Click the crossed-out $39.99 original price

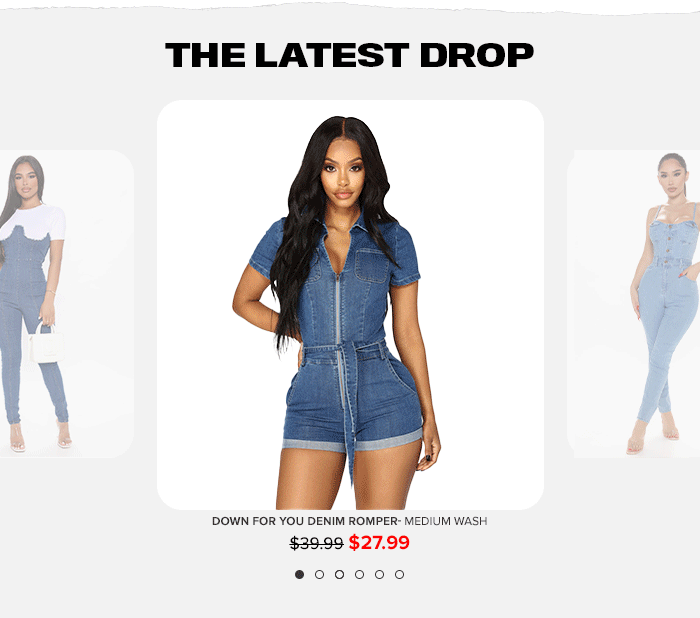tap(316, 543)
